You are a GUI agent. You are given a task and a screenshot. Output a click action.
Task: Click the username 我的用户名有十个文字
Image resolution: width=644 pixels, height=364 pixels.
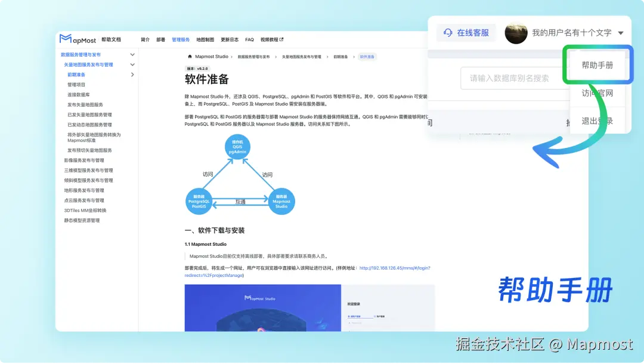click(x=572, y=33)
